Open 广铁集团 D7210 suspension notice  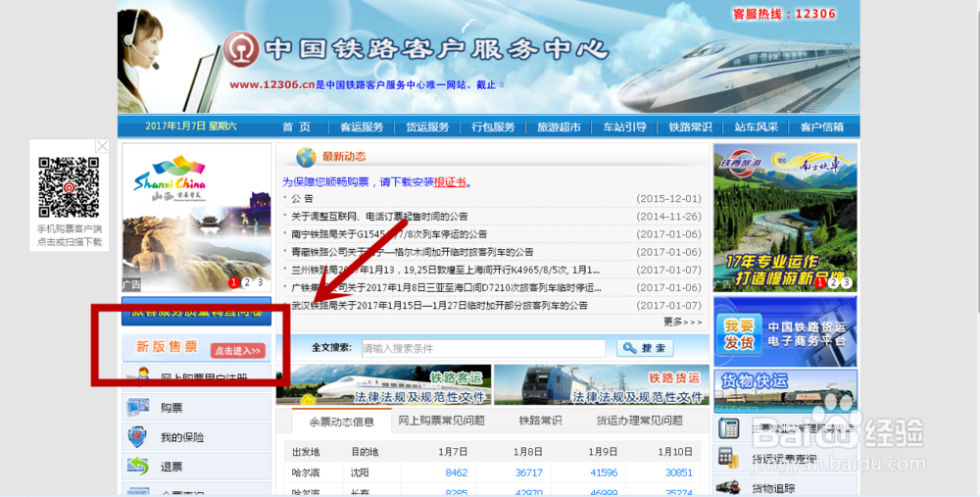(446, 287)
